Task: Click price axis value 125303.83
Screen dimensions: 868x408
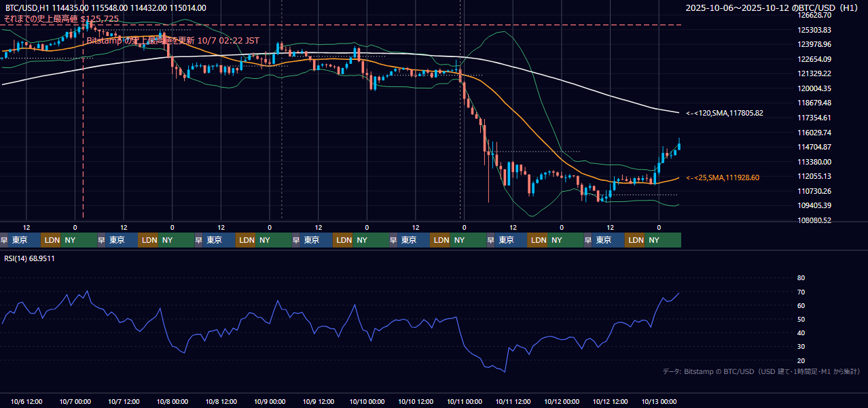Action: pos(814,30)
